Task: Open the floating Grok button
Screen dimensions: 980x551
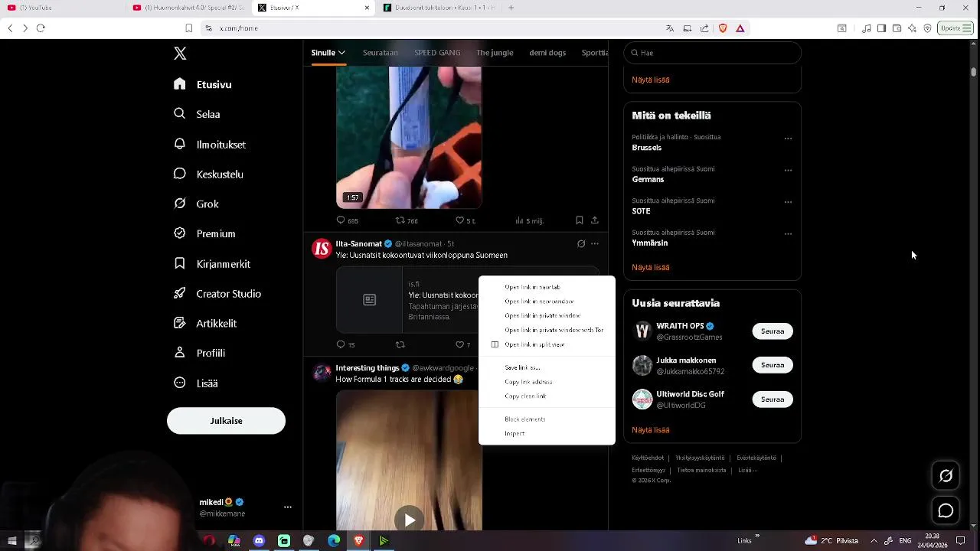Action: click(946, 476)
